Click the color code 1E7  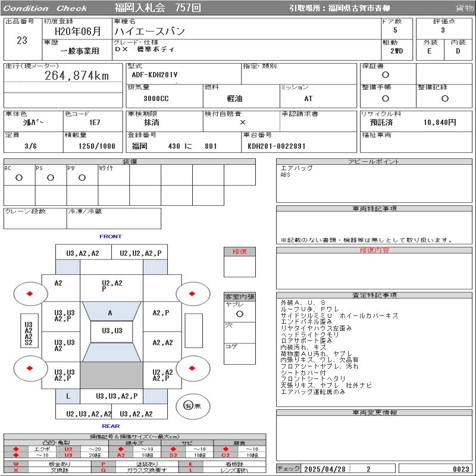coord(95,123)
